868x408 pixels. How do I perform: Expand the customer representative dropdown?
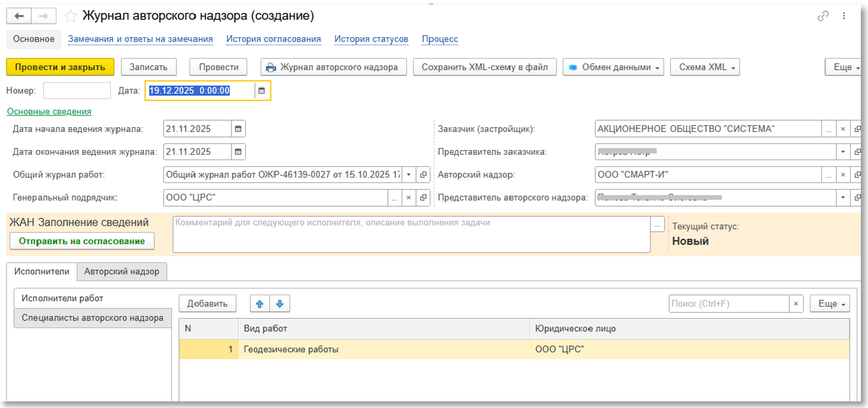(843, 152)
